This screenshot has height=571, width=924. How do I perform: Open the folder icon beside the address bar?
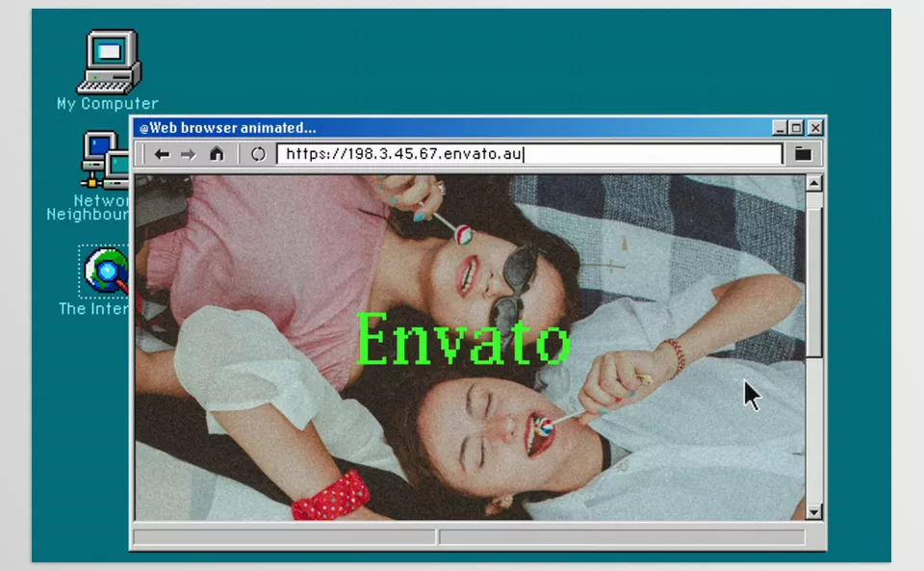tap(803, 154)
